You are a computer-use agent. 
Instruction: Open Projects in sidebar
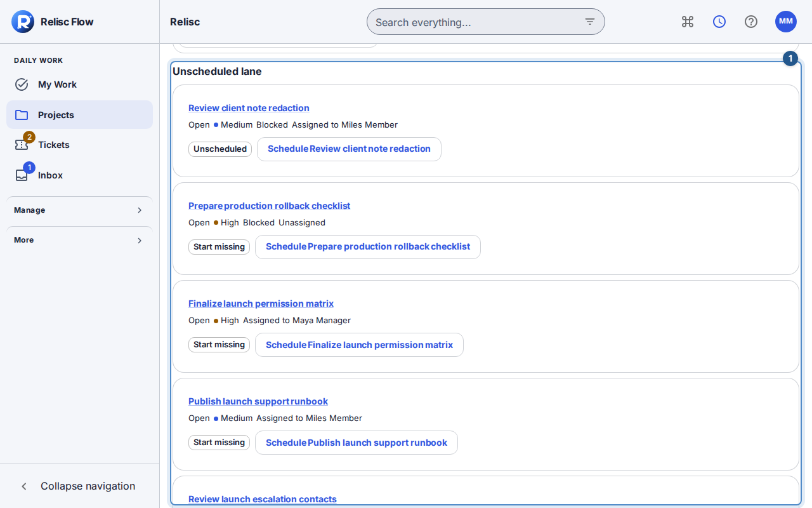(79, 115)
